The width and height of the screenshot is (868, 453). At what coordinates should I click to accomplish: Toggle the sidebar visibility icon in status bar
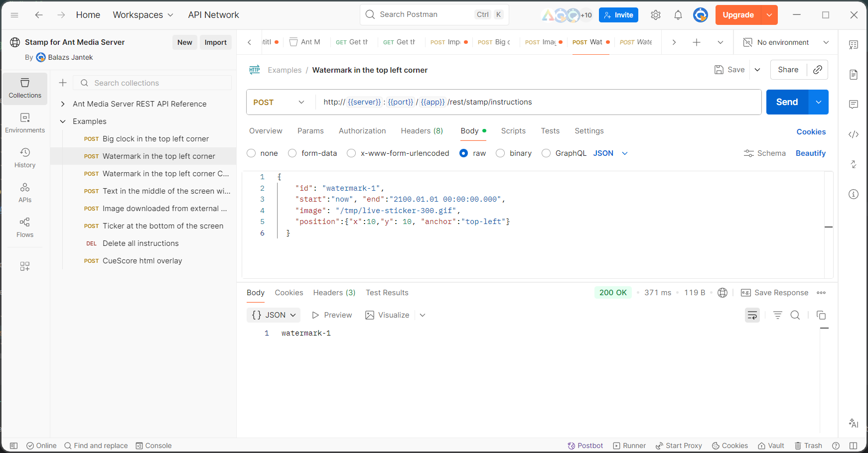coord(14,446)
